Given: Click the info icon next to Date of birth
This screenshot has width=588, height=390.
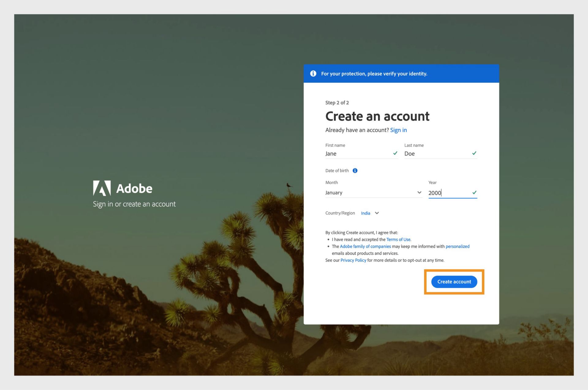Looking at the screenshot, I should tap(356, 170).
